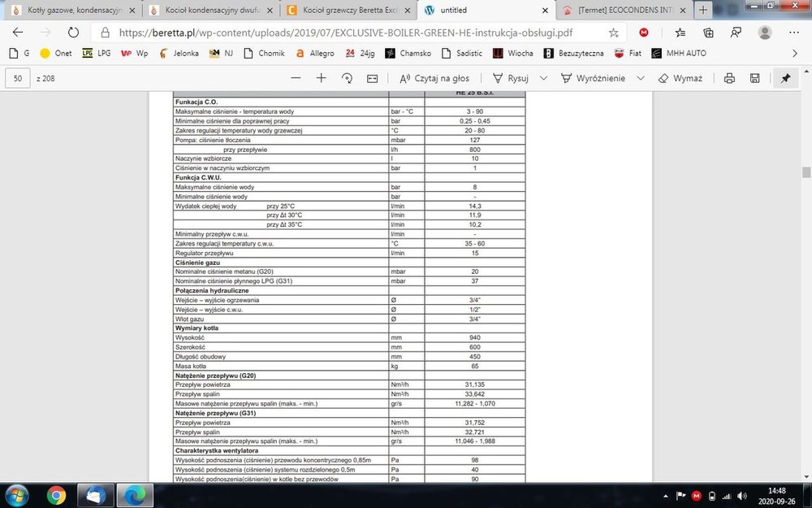Expand the Wyróżnienie highlight color dropdown
Screen dimensions: 812x508
[x=641, y=78]
